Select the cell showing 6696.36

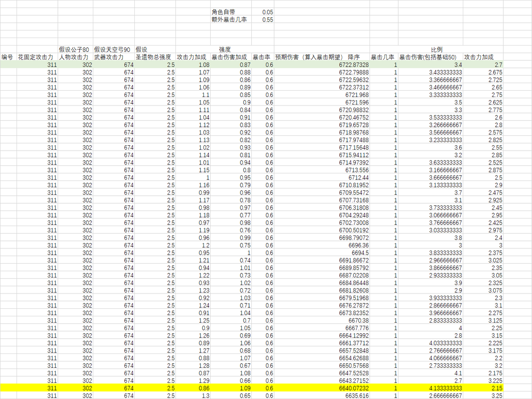[322, 245]
